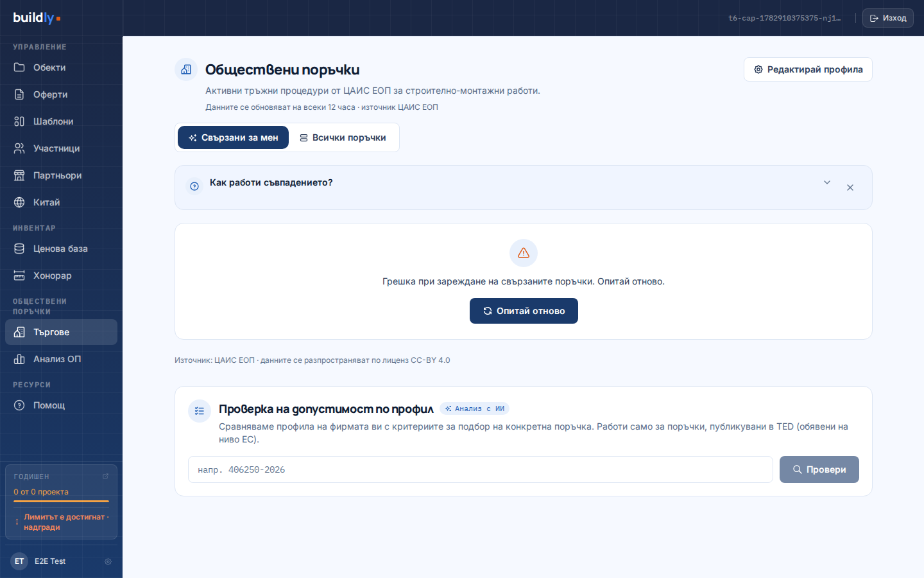The height and width of the screenshot is (578, 924).
Task: Open settings gear next to E2E Test
Action: 108,561
